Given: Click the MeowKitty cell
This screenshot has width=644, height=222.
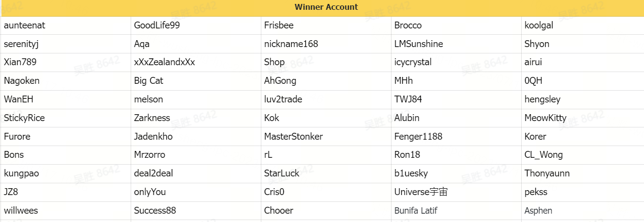Looking at the screenshot, I should pos(583,118).
